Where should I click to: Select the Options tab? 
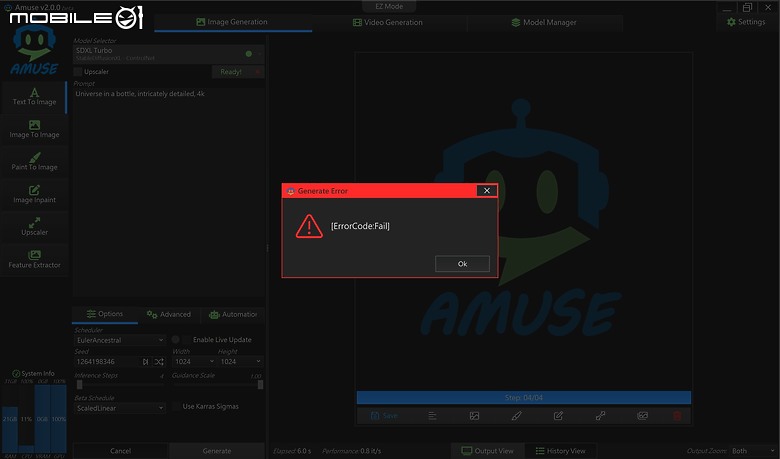click(x=105, y=314)
